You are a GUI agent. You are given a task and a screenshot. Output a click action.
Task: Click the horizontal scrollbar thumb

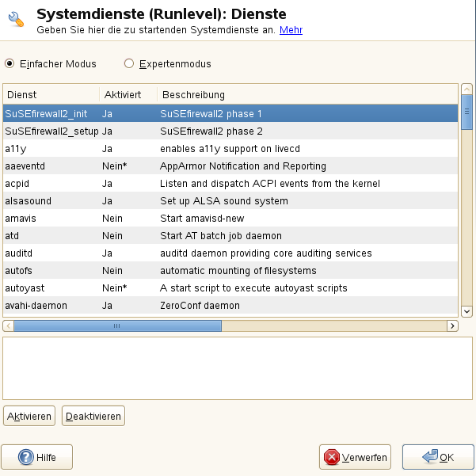tap(118, 326)
